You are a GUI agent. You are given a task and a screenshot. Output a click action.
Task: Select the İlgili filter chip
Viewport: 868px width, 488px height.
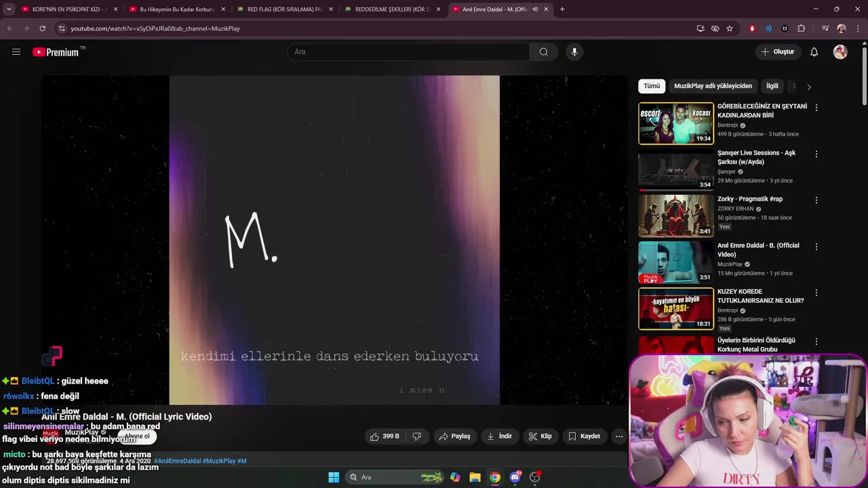772,86
